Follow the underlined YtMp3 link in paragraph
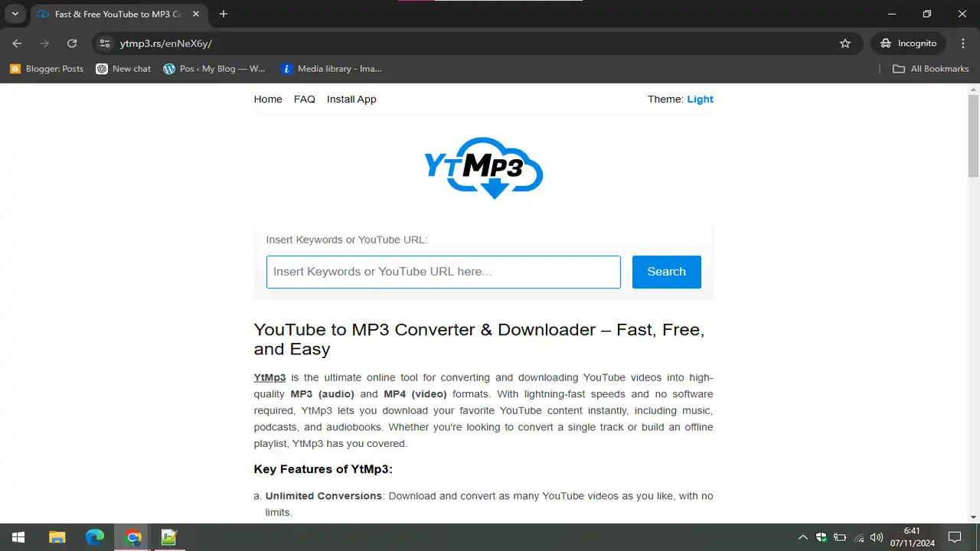Screen dimensions: 980x551 click(270, 377)
